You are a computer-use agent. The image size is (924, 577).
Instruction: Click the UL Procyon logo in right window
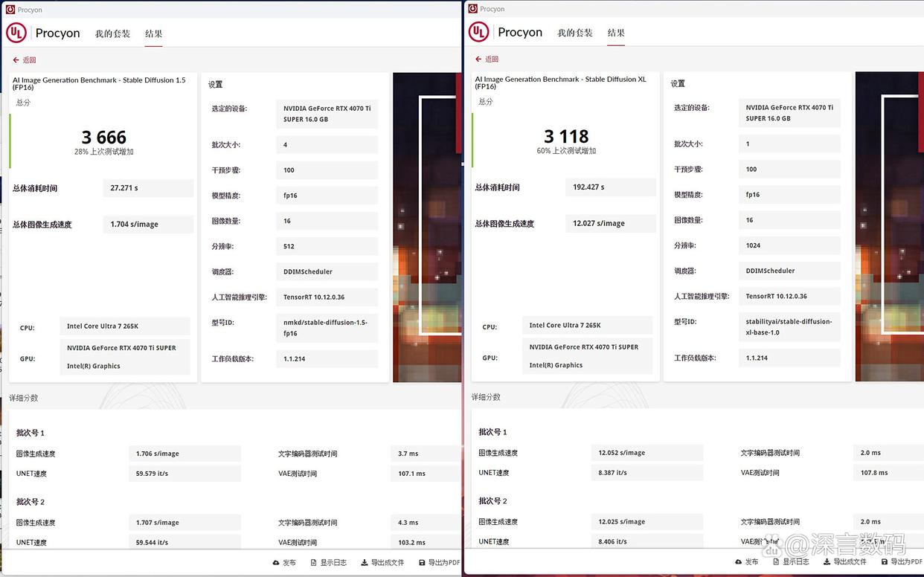(478, 32)
